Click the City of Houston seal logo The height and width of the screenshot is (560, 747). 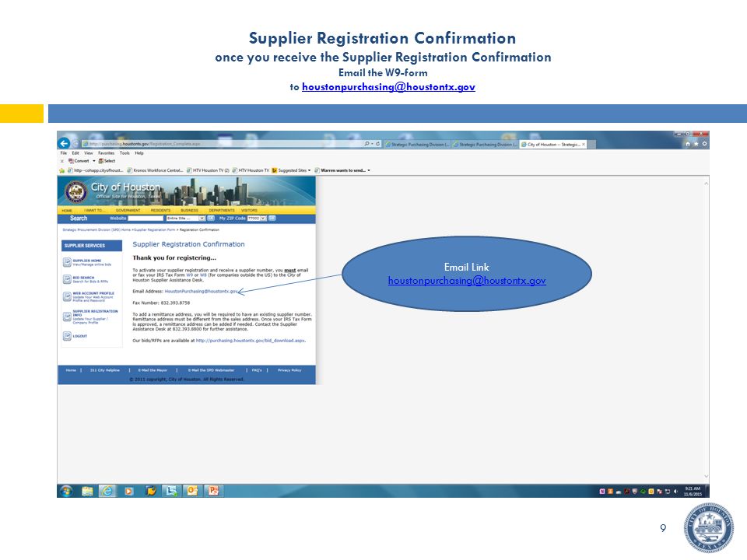coord(75,191)
